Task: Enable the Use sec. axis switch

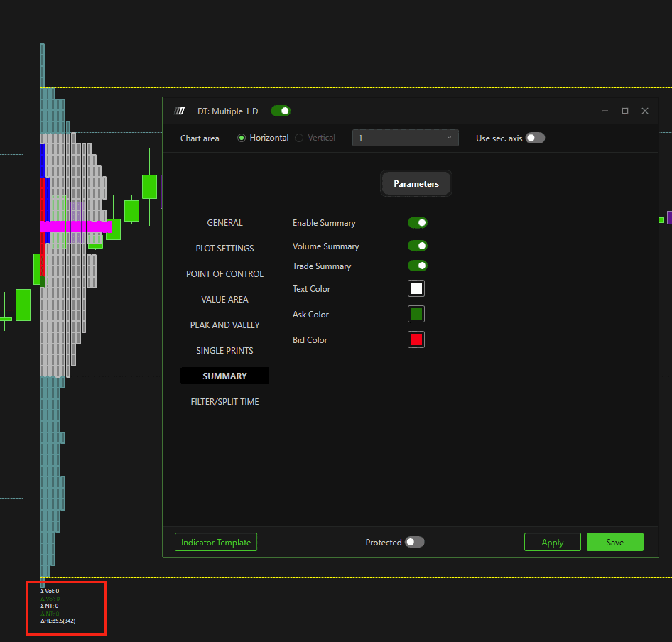Action: click(x=535, y=138)
